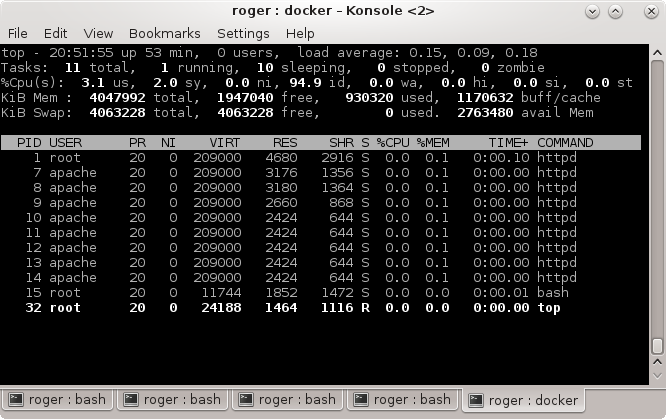Viewport: 666px width, 419px height.
Task: Click 'httpd' in the PID 12 row
Action: (557, 247)
